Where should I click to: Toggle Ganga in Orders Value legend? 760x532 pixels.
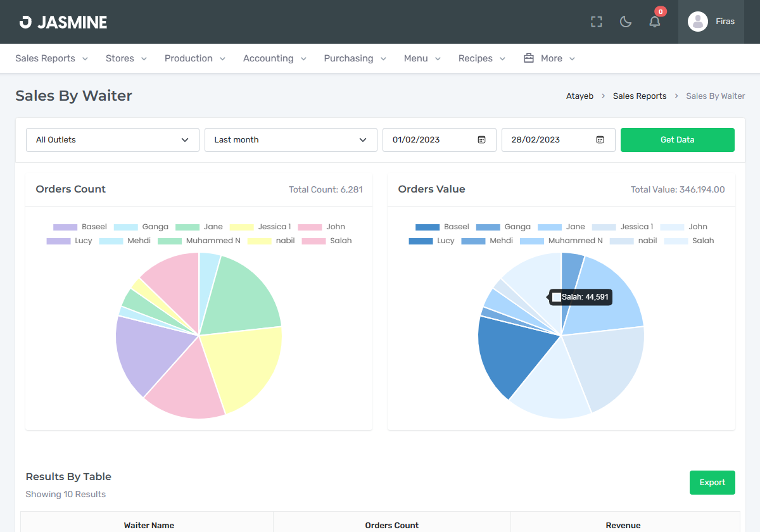[503, 227]
